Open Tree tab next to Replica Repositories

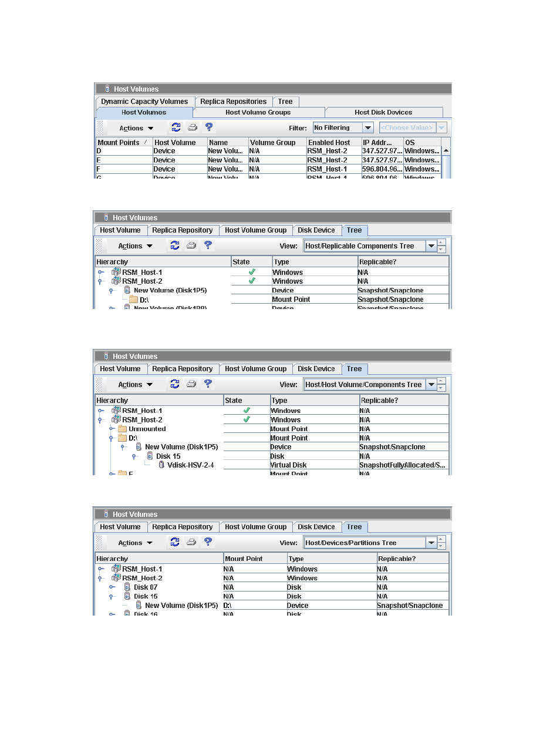(285, 102)
